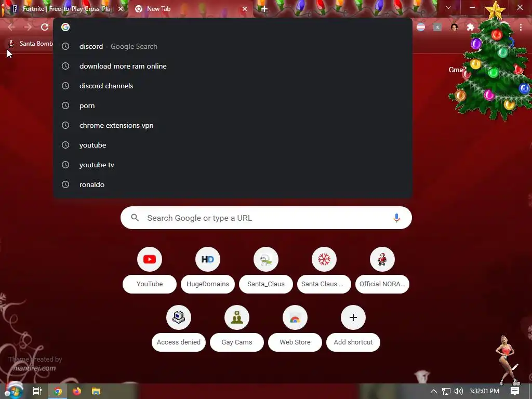Click the gray 's' extension icon
532x399 pixels.
coord(437,27)
